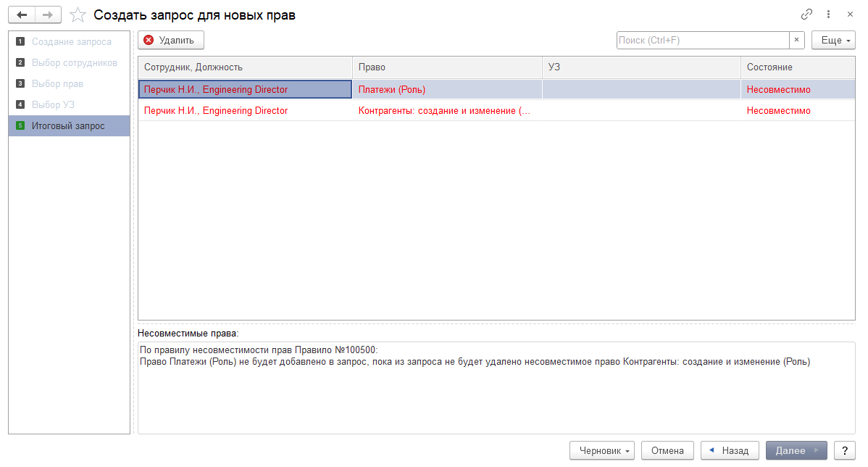The width and height of the screenshot is (868, 467).
Task: Clear the search field with the x
Action: pos(796,40)
